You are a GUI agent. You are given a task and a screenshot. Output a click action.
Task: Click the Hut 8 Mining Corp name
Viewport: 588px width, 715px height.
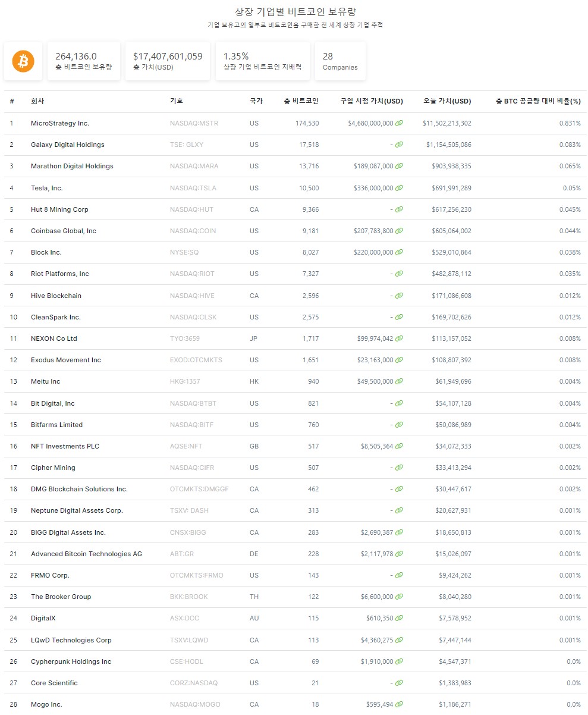click(x=59, y=209)
